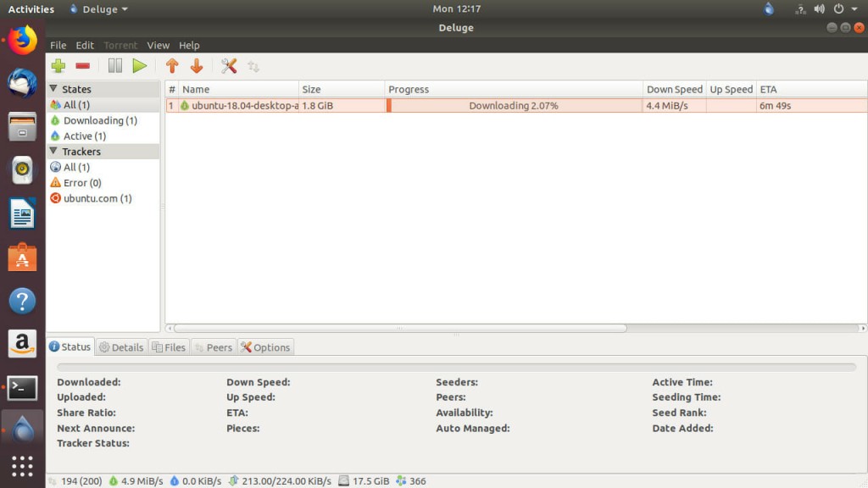Click protocol traffic 213.00/224.00 KiB/s indicator
Viewport: 868px width, 488px height.
(x=280, y=481)
